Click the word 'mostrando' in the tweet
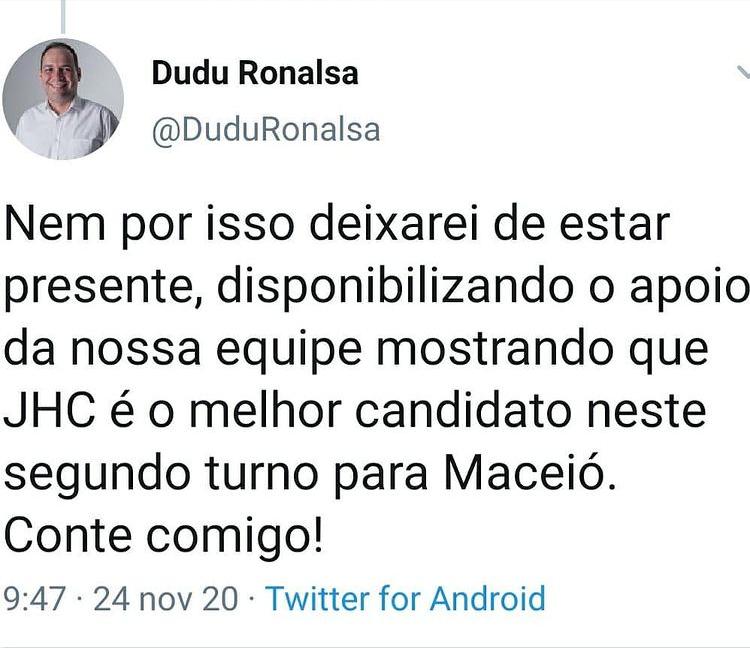 pos(495,349)
